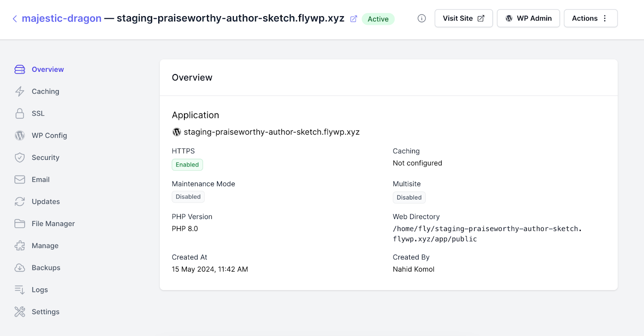Open the majestic-dragon server link
This screenshot has width=644, height=336.
[x=62, y=19]
